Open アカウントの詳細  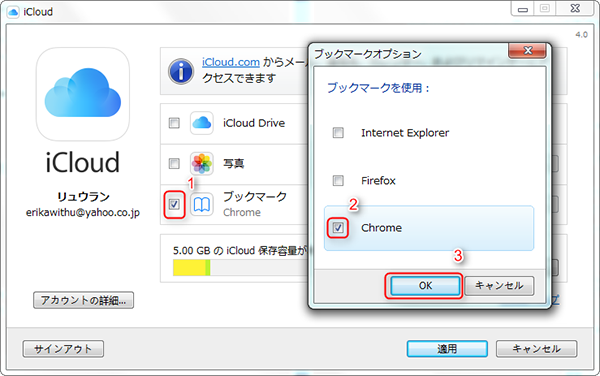(x=83, y=300)
